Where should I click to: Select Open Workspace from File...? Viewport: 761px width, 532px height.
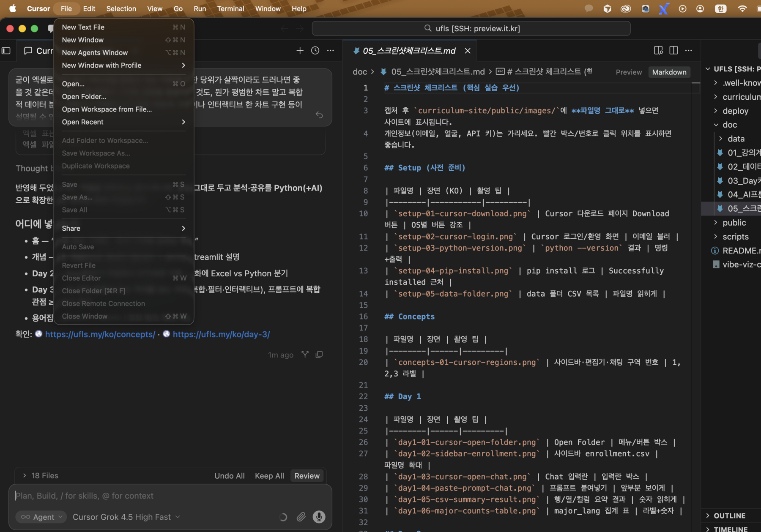pos(123,109)
